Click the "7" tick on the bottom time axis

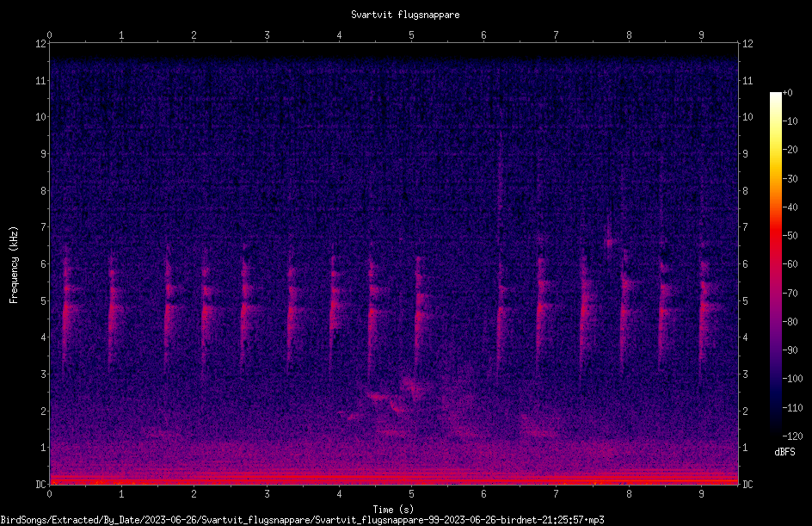click(557, 494)
